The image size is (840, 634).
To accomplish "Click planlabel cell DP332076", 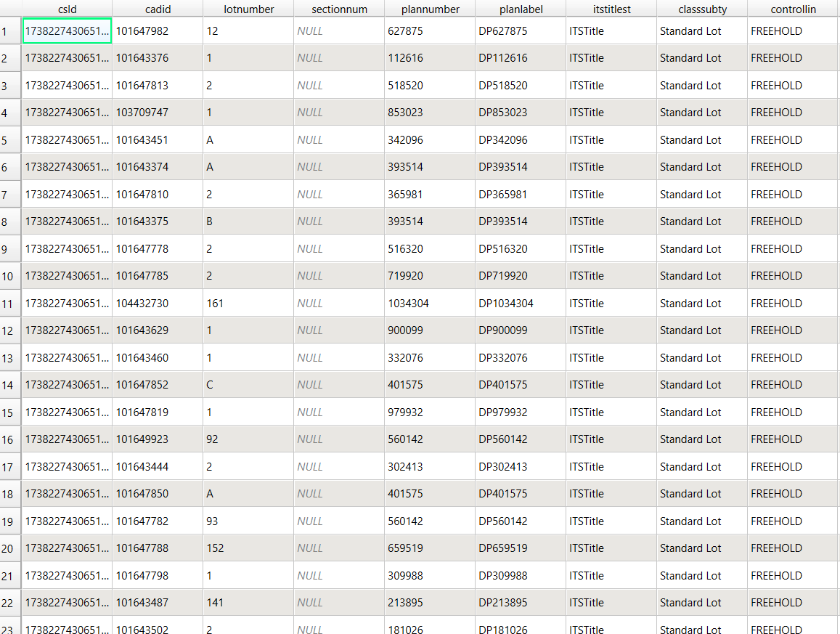I will [521, 357].
